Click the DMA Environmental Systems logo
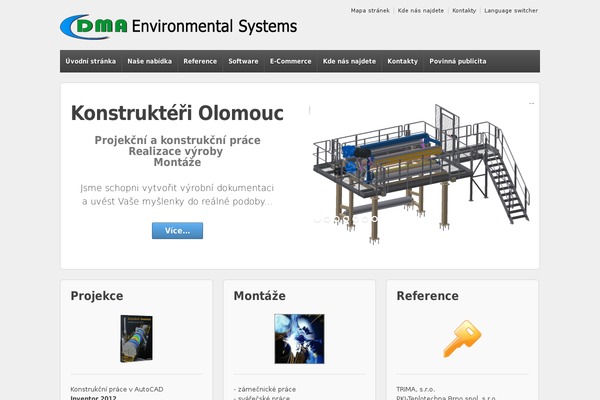600x400 pixels. pos(178,26)
